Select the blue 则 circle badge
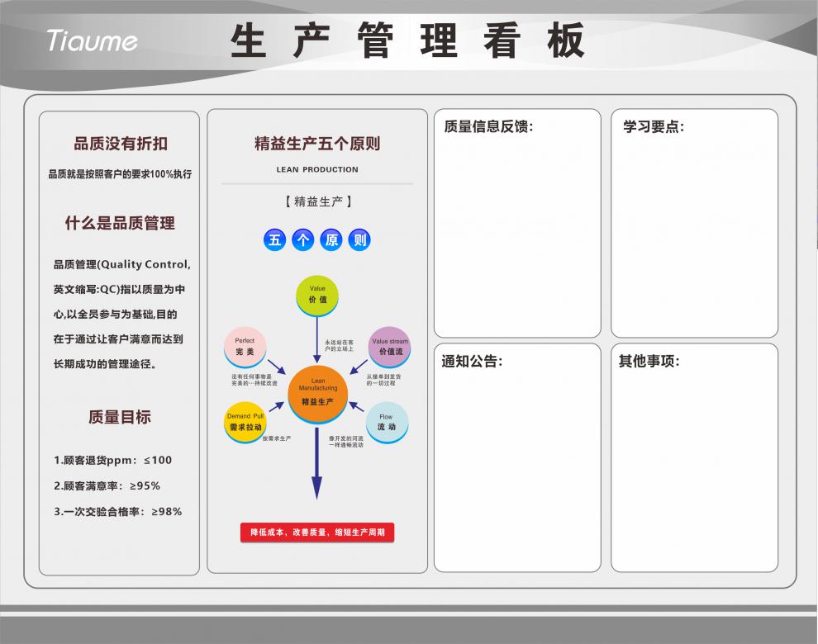The image size is (818, 644). pos(359,240)
